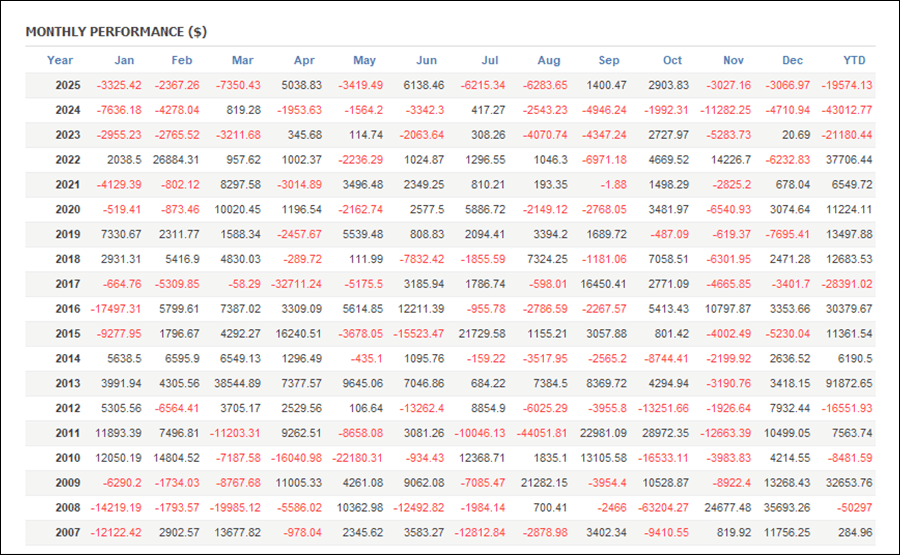Screen dimensions: 900x555
Task: Click the Year column header
Action: click(x=60, y=60)
